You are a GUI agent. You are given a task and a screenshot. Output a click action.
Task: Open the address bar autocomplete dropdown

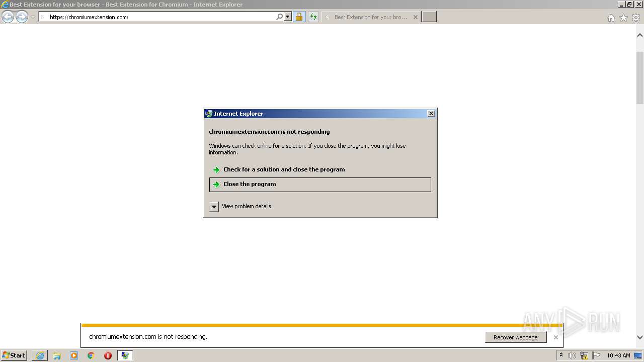pos(288,17)
